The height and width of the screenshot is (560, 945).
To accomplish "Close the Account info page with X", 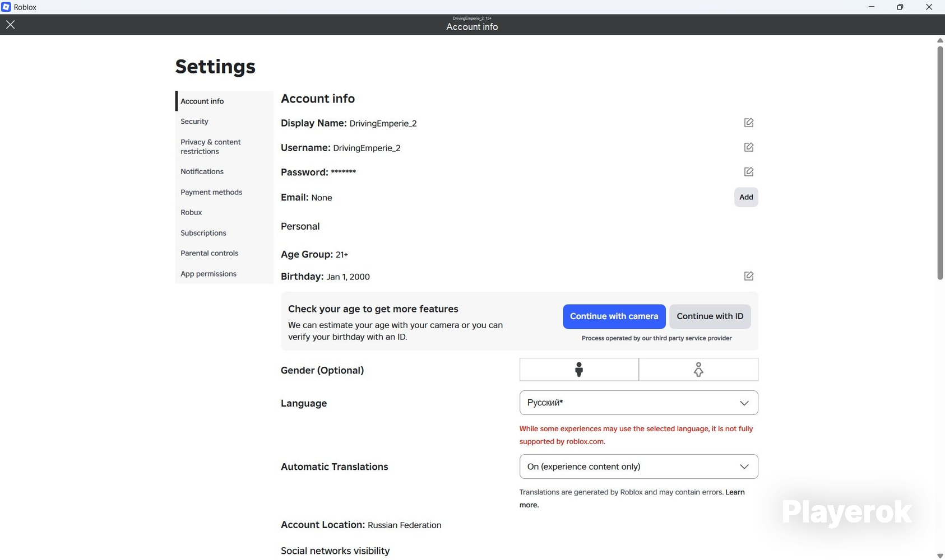I will [x=10, y=25].
